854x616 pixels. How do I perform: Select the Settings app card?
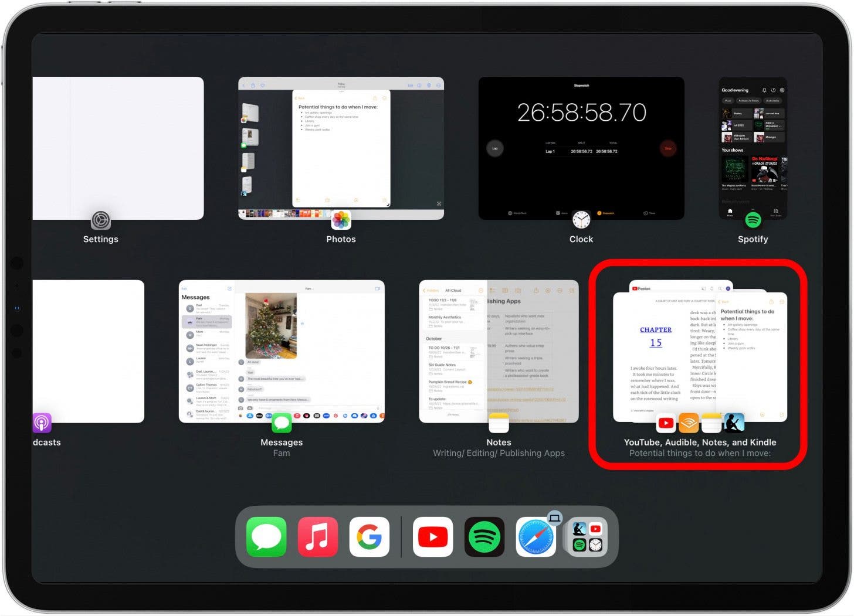coord(117,148)
